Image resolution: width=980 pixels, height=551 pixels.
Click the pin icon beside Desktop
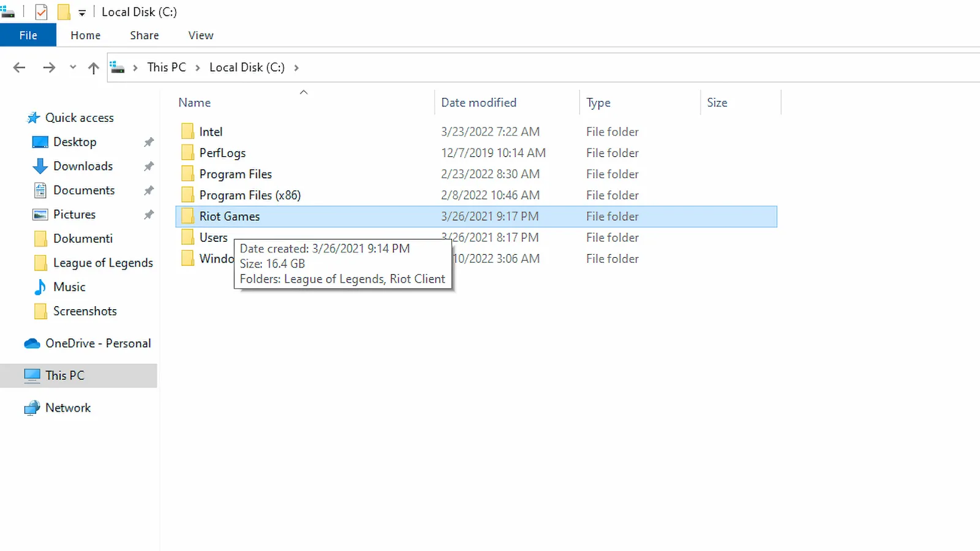(149, 142)
